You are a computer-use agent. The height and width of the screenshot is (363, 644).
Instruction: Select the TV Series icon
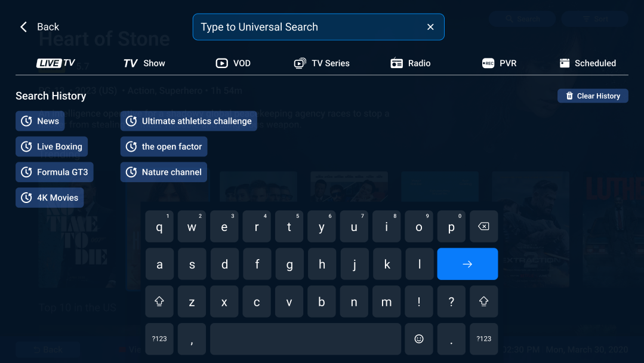coord(299,63)
